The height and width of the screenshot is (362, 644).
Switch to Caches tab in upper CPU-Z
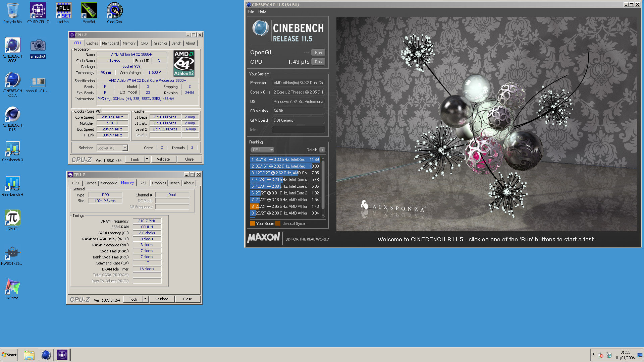click(x=92, y=43)
